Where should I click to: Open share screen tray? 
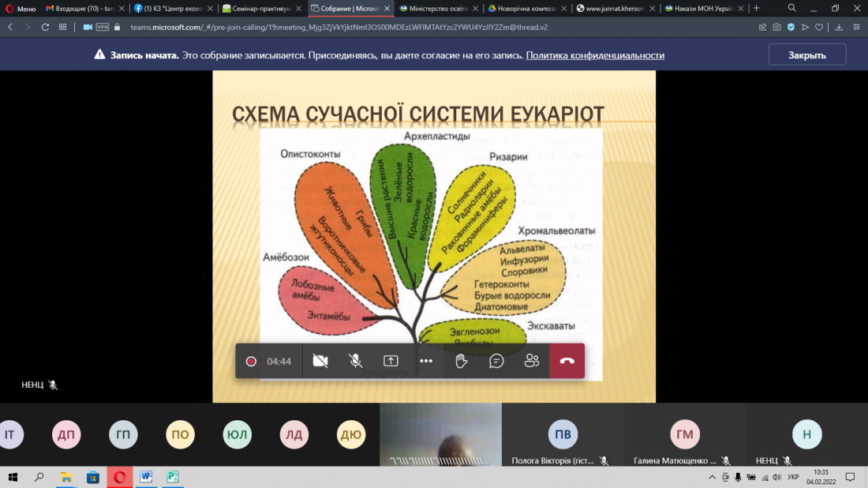(391, 361)
